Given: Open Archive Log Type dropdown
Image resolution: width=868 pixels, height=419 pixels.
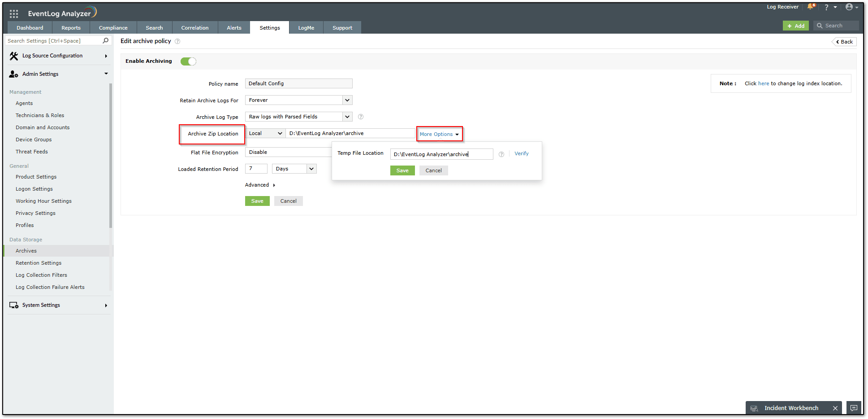Looking at the screenshot, I should click(298, 117).
